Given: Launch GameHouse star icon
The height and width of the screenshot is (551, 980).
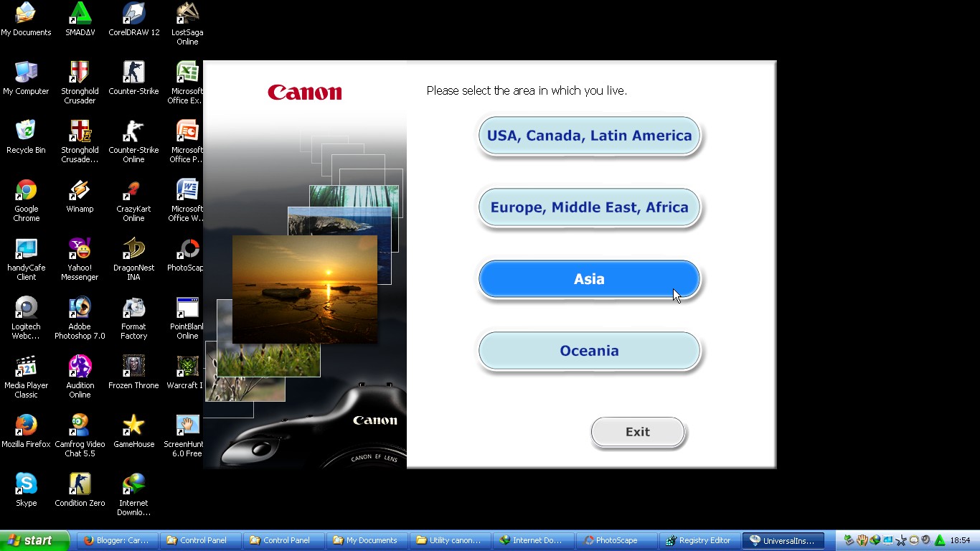Looking at the screenshot, I should coord(133,432).
